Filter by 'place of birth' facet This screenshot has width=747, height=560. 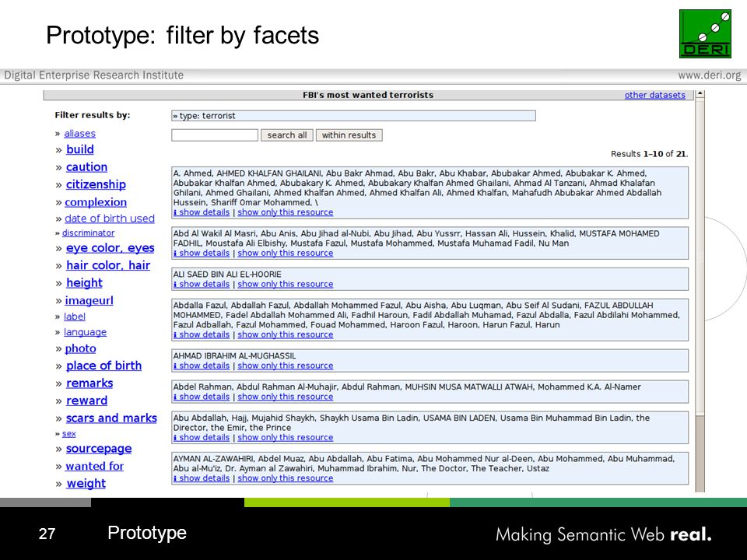[x=103, y=366]
